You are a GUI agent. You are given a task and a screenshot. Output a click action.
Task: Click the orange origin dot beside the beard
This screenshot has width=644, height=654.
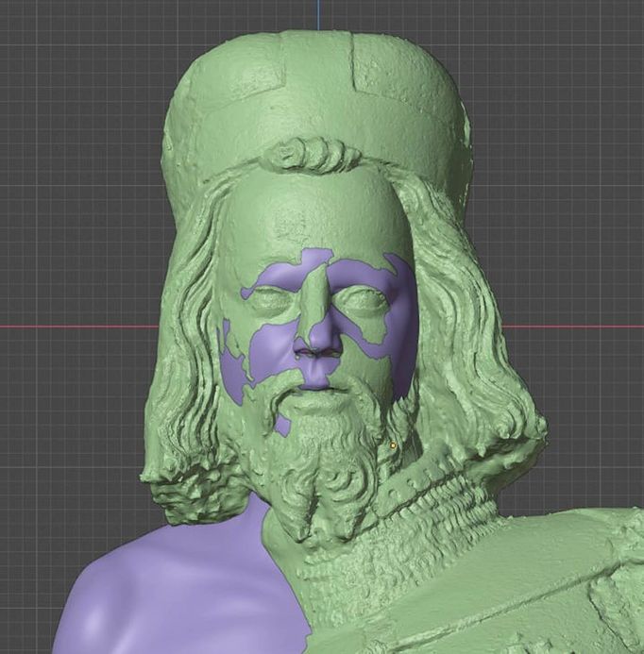point(392,445)
